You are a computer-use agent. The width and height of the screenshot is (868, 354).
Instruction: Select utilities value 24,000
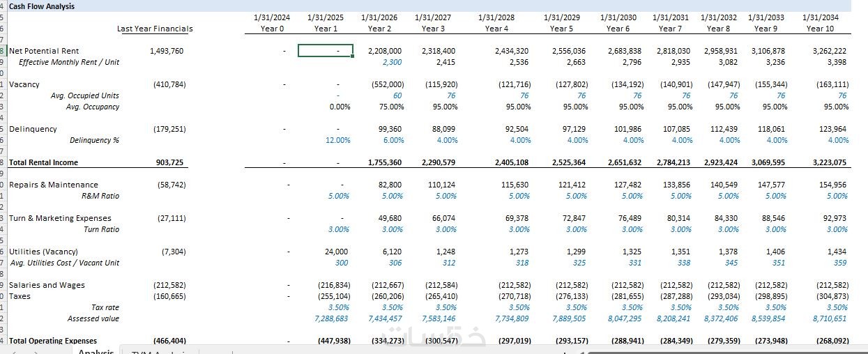pos(337,252)
